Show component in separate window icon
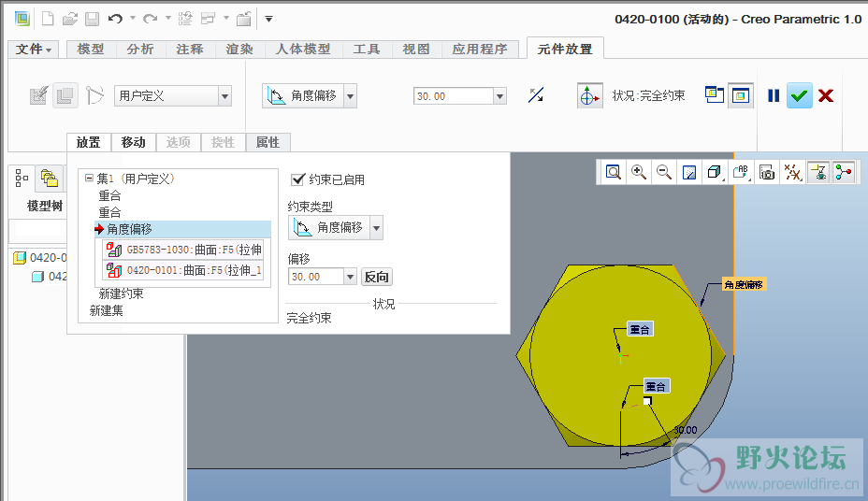This screenshot has height=501, width=868. [x=715, y=95]
